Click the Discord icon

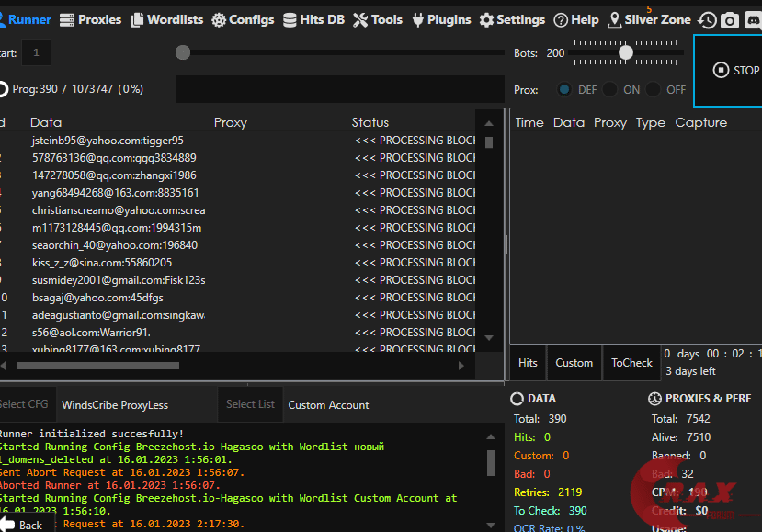pos(752,20)
